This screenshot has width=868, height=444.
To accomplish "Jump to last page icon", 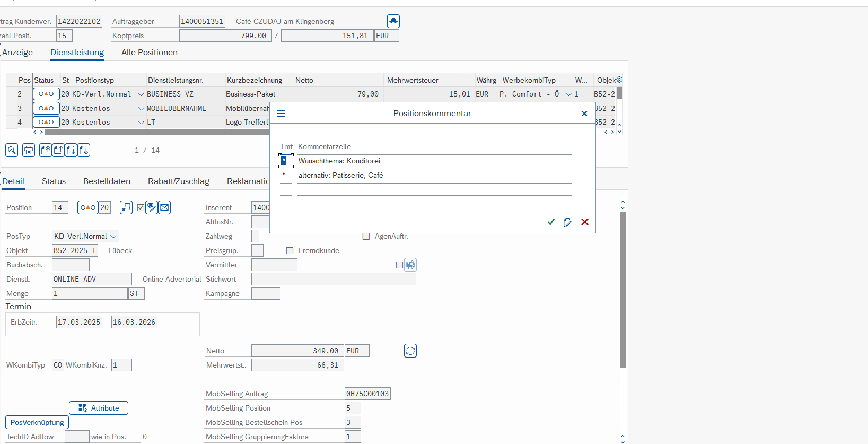I will 84,150.
